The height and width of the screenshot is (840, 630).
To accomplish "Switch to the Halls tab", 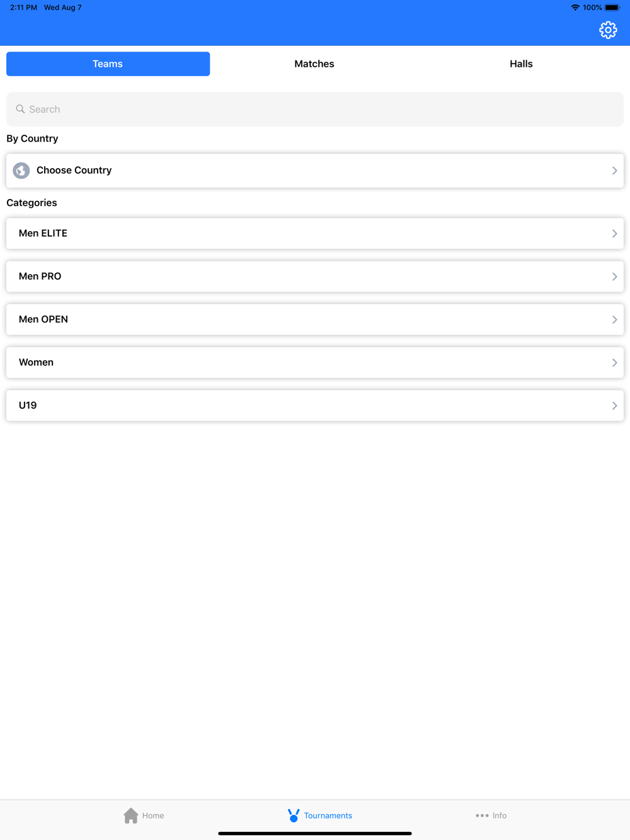I will (521, 64).
